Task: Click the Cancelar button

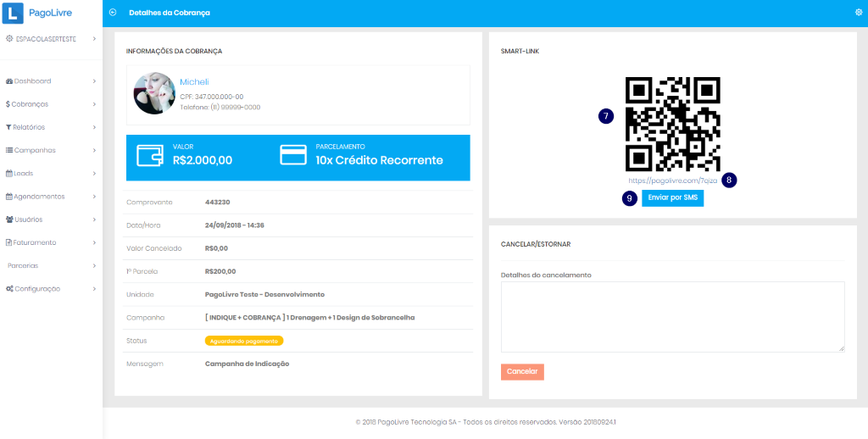Action: point(522,372)
